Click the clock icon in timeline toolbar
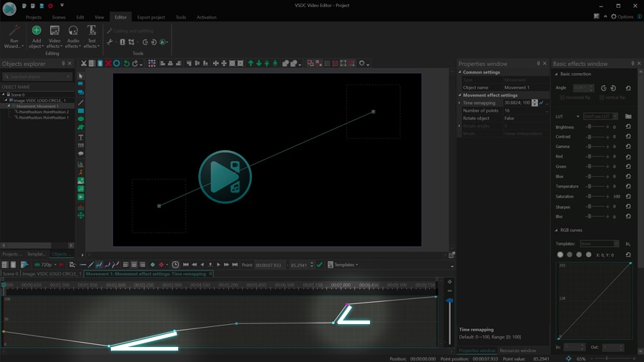Viewport: 644px width, 362px height. (x=175, y=265)
